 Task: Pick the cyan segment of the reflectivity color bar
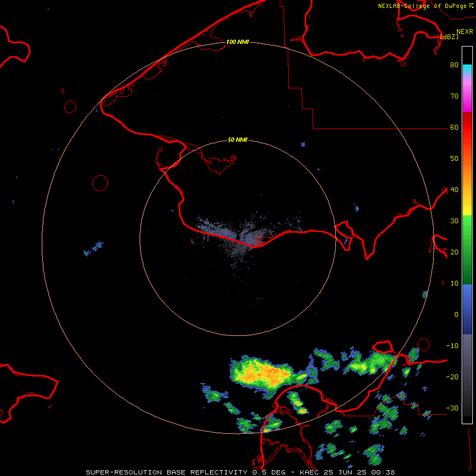tap(467, 70)
